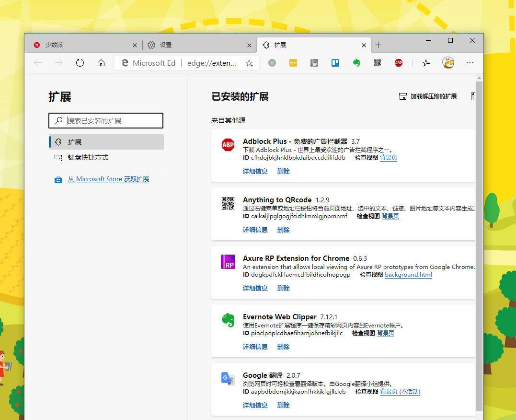The width and height of the screenshot is (516, 420).
Task: Click the Google 翻译 extension logo
Action: pos(228,379)
